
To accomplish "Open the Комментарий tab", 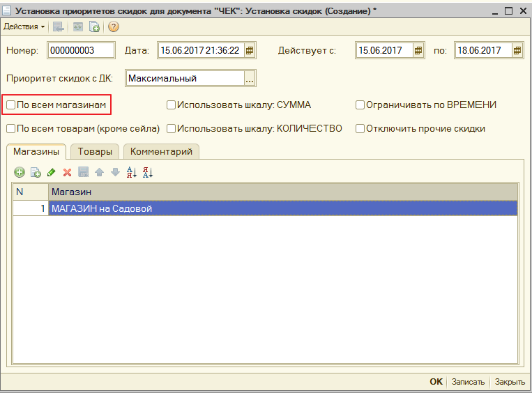I will tap(161, 152).
